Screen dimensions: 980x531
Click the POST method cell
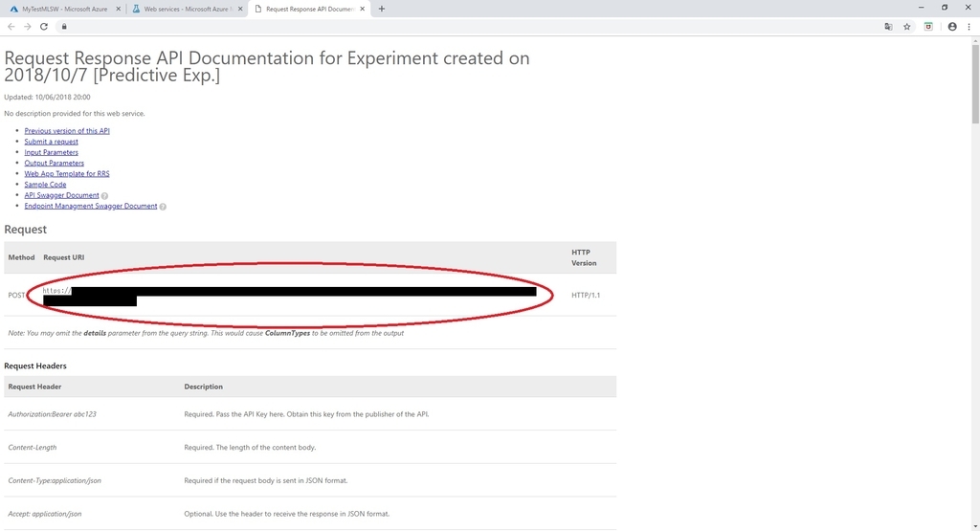pos(17,295)
